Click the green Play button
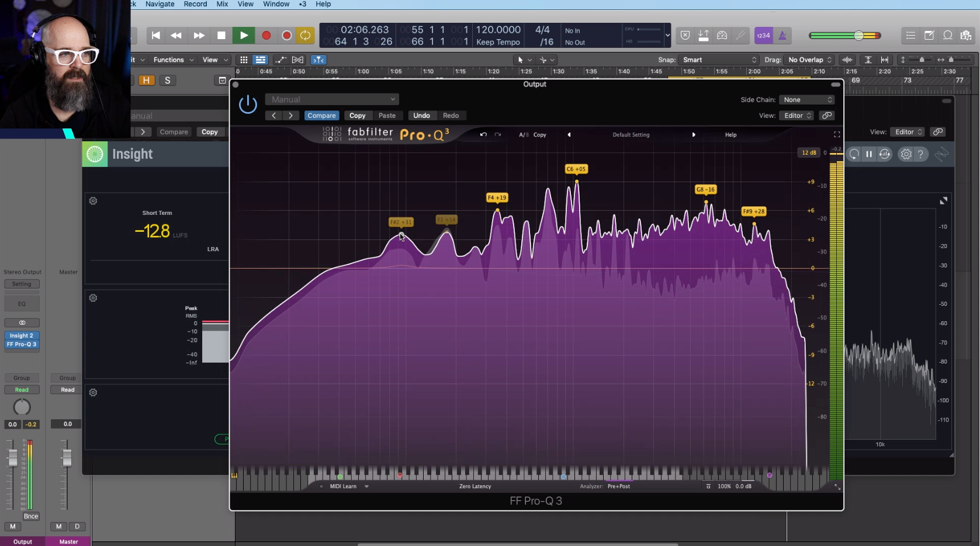Viewport: 980px width, 546px height. coord(244,36)
